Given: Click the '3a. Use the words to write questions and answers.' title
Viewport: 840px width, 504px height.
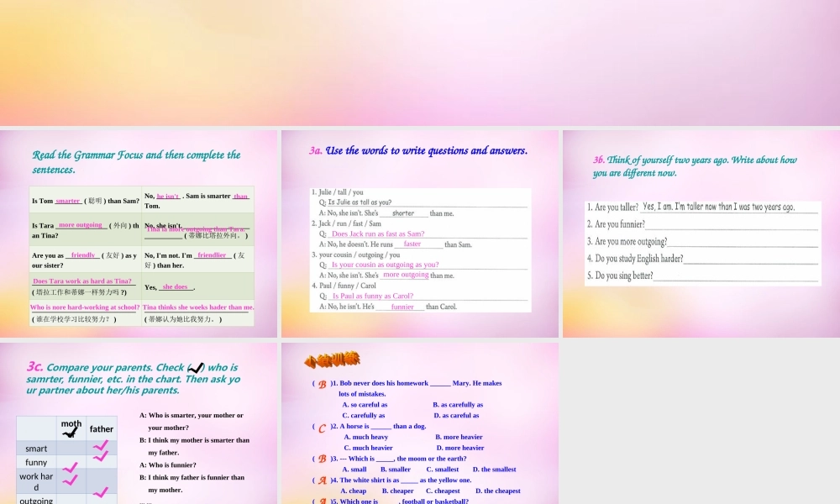Looking at the screenshot, I should click(418, 150).
